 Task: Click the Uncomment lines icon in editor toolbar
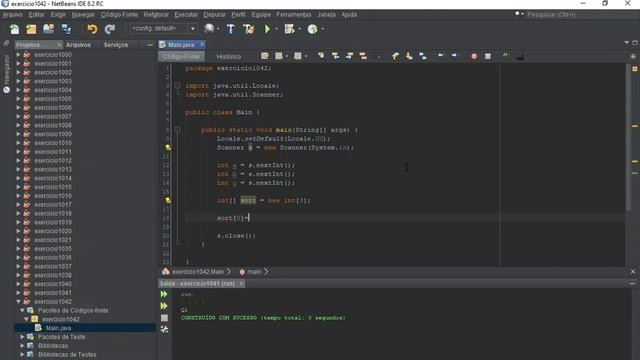pos(520,57)
